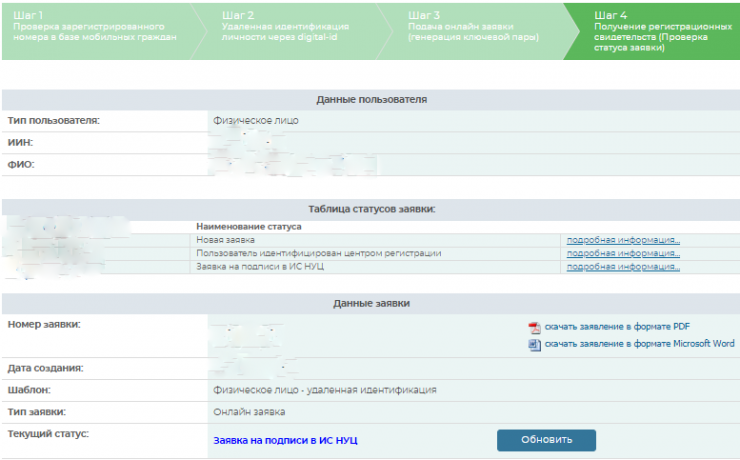Image resolution: width=740 pixels, height=460 pixels.
Task: Click the Шаблон value about удаленная идентификация
Action: pos(324,390)
